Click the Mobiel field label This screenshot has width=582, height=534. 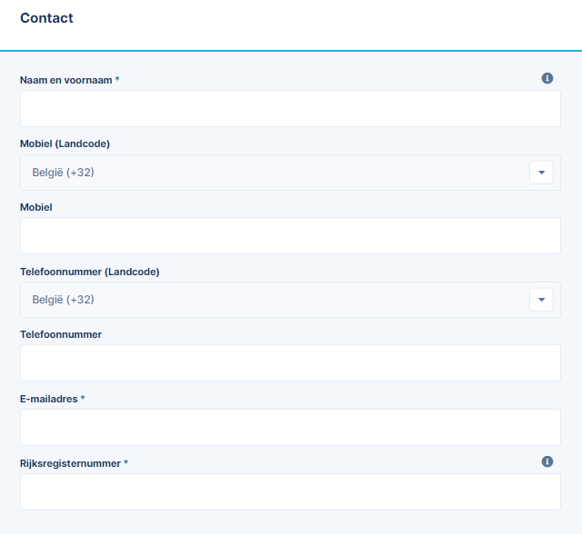(36, 207)
